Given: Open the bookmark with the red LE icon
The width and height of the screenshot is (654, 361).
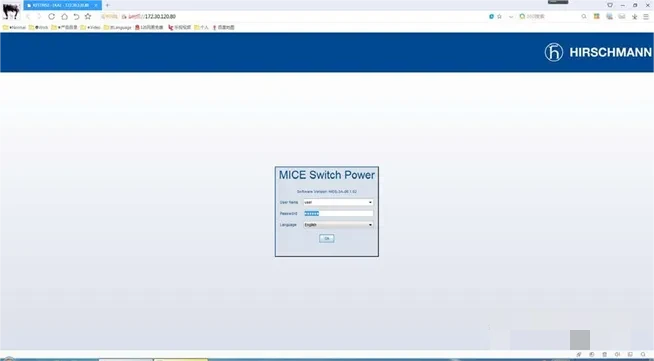Looking at the screenshot, I should click(x=179, y=28).
